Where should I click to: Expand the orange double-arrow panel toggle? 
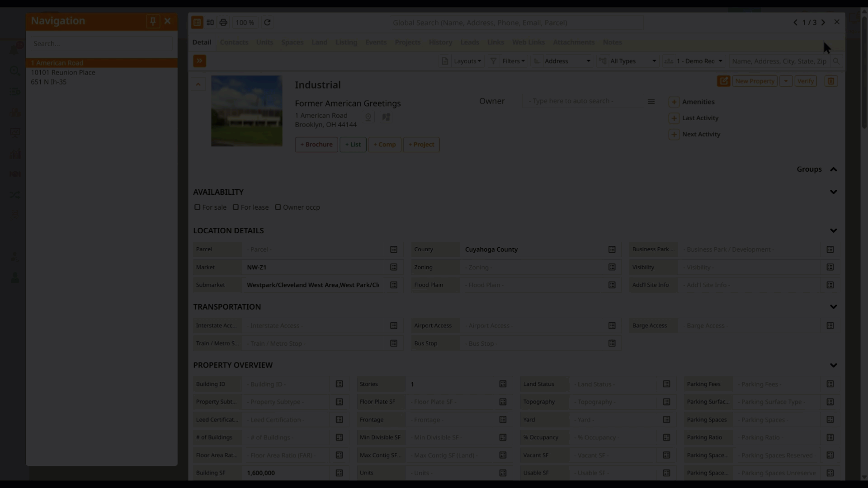[199, 61]
